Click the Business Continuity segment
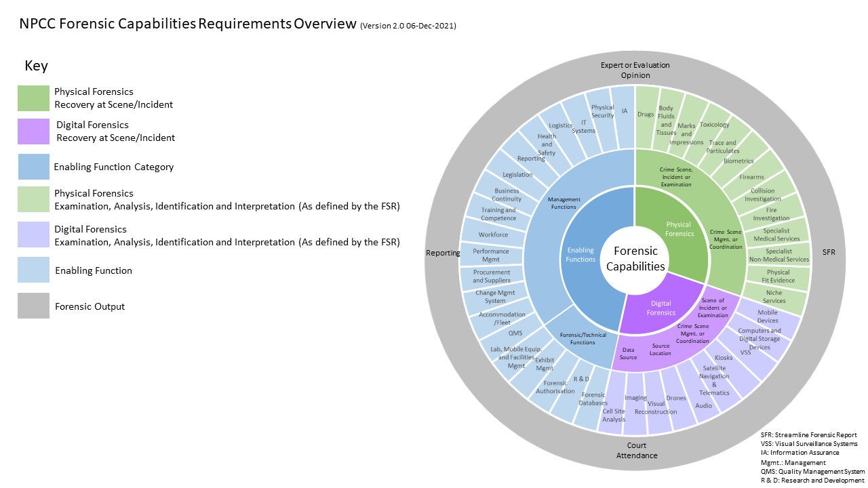This screenshot has height=488, width=868. [x=507, y=195]
